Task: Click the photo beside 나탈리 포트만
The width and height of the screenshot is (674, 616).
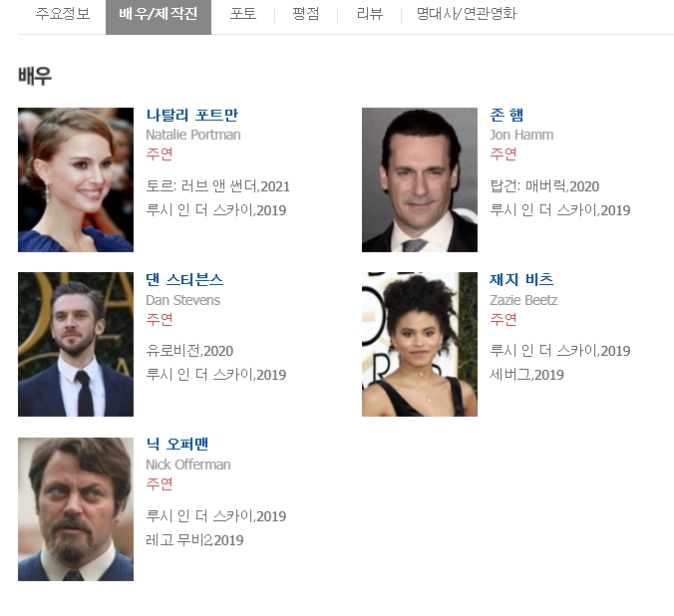Action: pos(76,179)
